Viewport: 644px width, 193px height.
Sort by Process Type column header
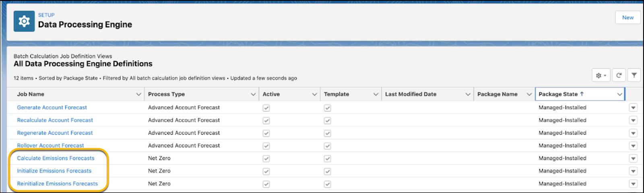tap(166, 94)
